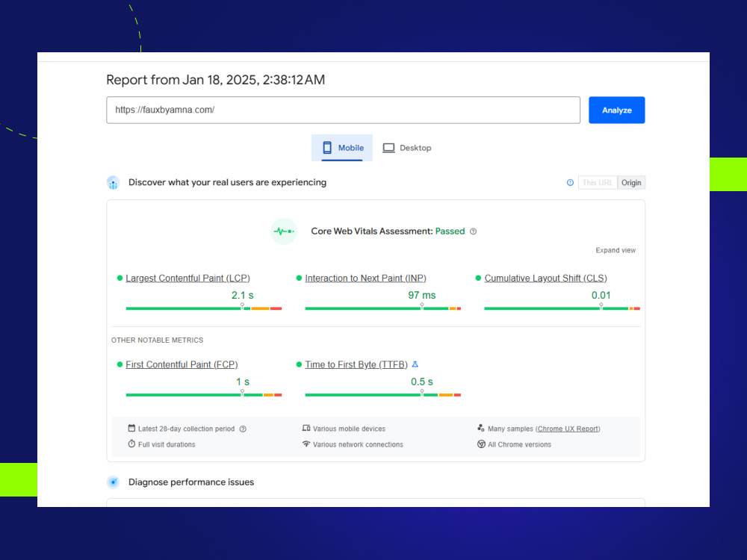
Task: Click the Diagnose performance issues heading
Action: [x=191, y=482]
